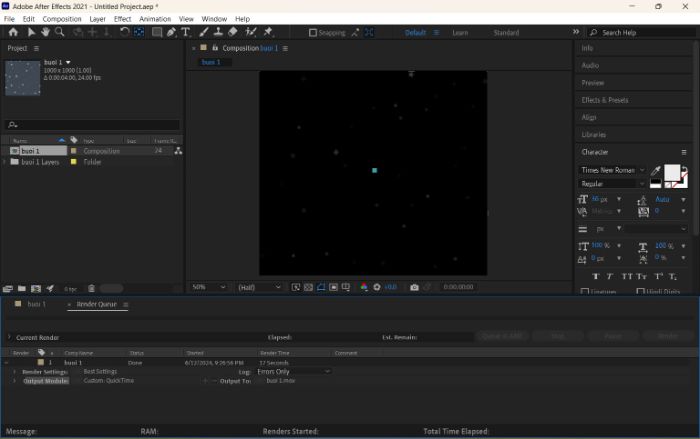Select the Rectangle shape tool
The height and width of the screenshot is (439, 700).
point(157,32)
